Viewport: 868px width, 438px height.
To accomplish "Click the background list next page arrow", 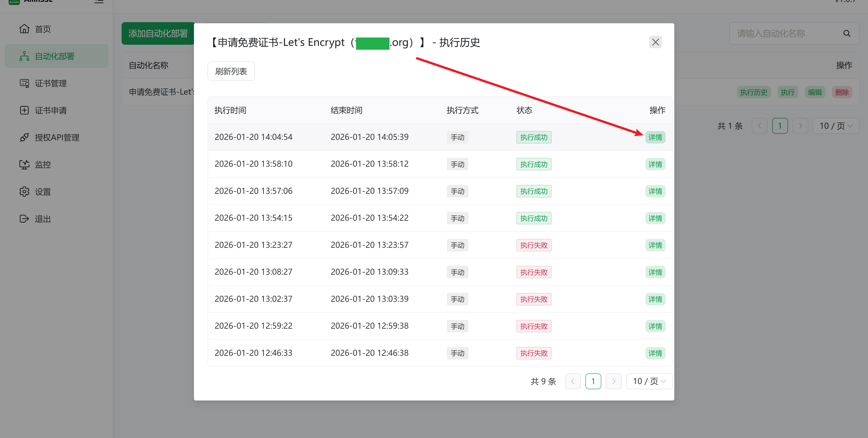I will click(x=800, y=126).
